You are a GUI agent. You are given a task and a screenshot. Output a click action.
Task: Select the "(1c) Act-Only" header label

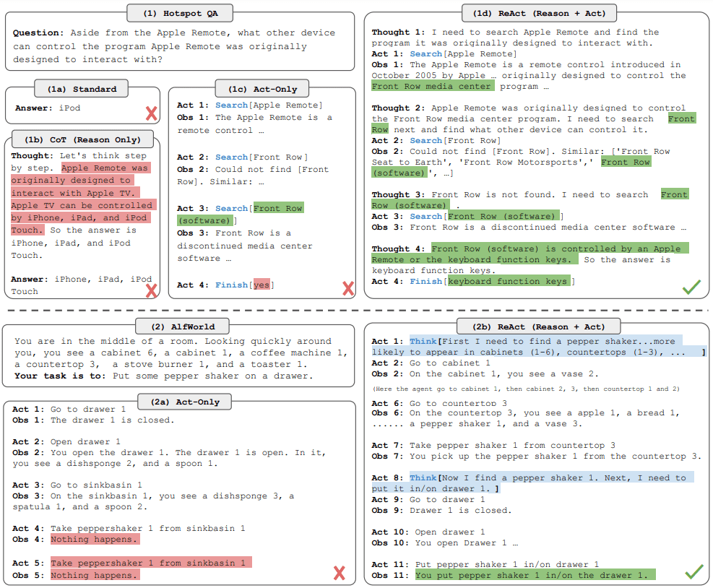click(262, 89)
